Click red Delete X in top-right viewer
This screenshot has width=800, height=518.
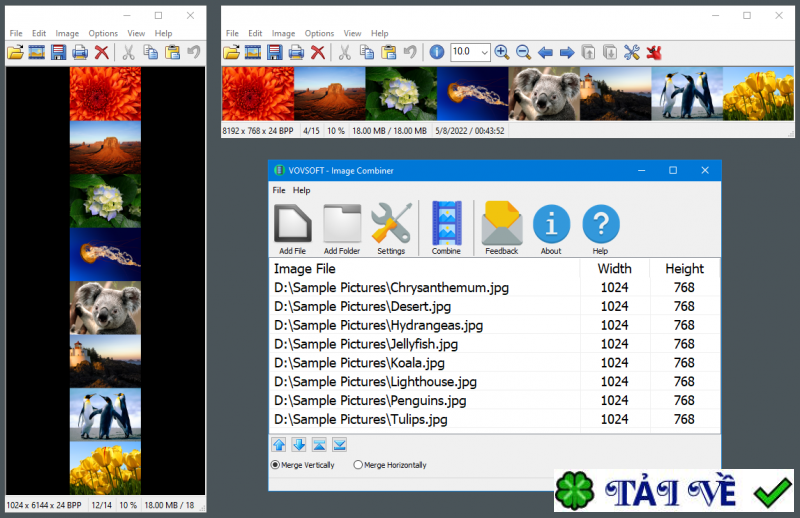click(x=318, y=52)
